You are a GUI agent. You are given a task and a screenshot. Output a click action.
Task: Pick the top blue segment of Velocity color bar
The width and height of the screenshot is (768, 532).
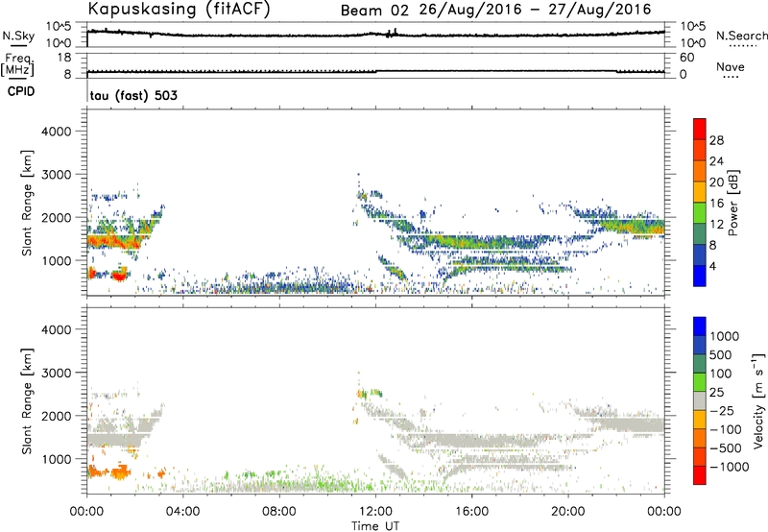pos(700,326)
